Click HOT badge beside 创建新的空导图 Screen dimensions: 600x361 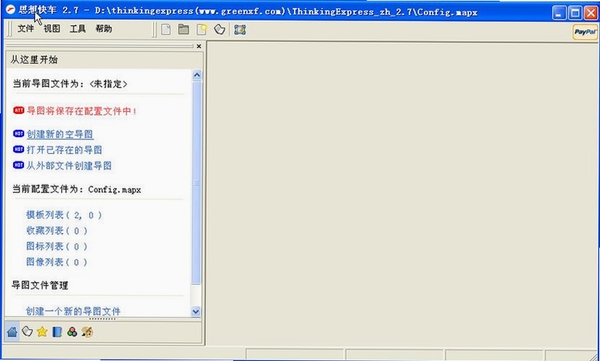pos(18,134)
